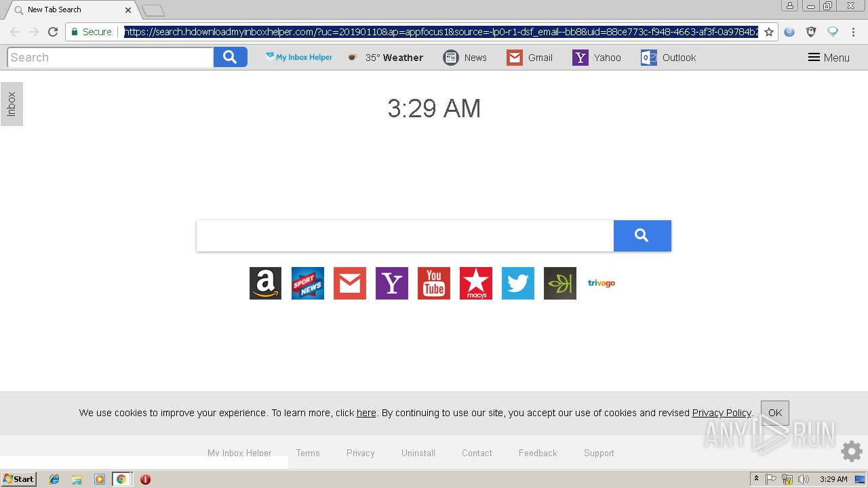Image resolution: width=868 pixels, height=488 pixels.
Task: Click the shield extension icon
Action: 811,32
